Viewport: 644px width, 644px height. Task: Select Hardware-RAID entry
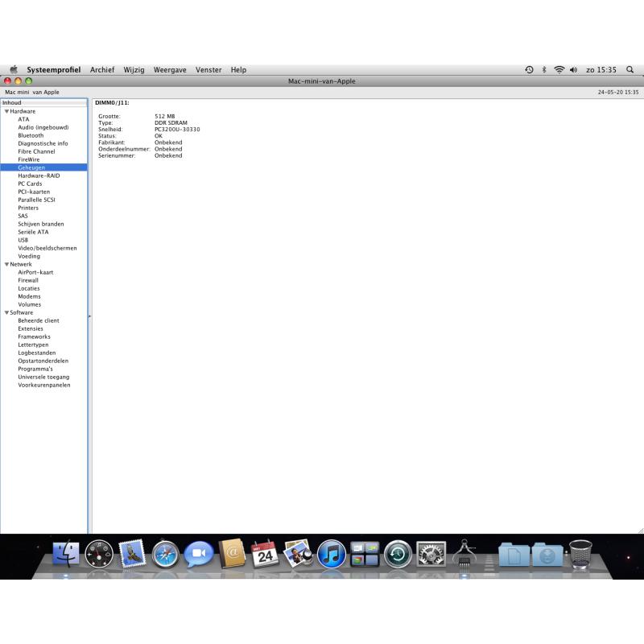pyautogui.click(x=39, y=175)
